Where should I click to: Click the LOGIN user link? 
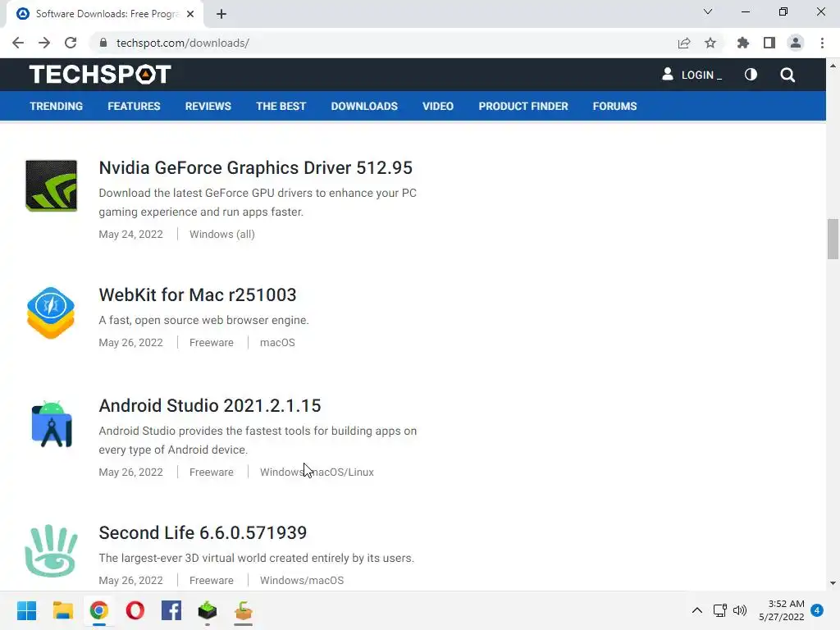pyautogui.click(x=692, y=75)
